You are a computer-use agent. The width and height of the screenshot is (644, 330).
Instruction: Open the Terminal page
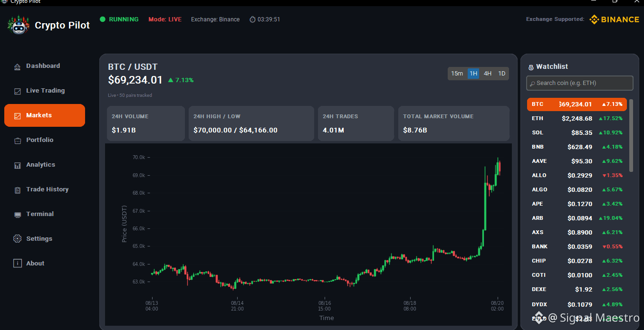click(45, 214)
